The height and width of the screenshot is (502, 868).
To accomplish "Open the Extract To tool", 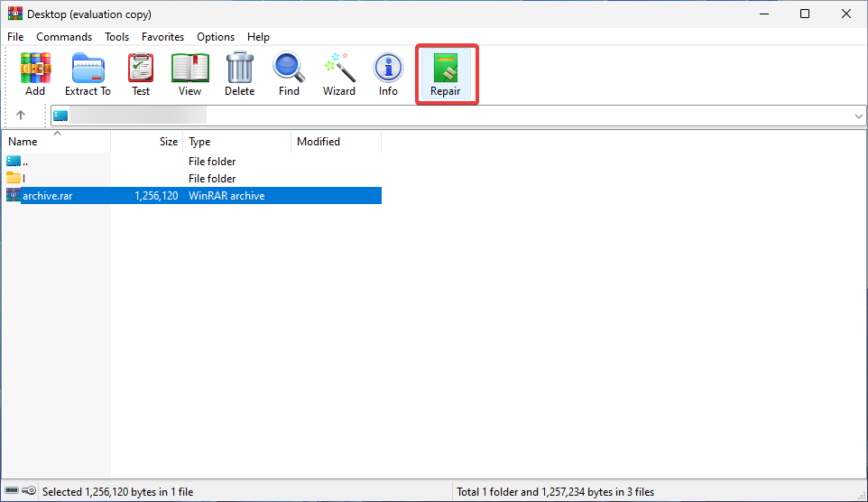I will point(88,74).
